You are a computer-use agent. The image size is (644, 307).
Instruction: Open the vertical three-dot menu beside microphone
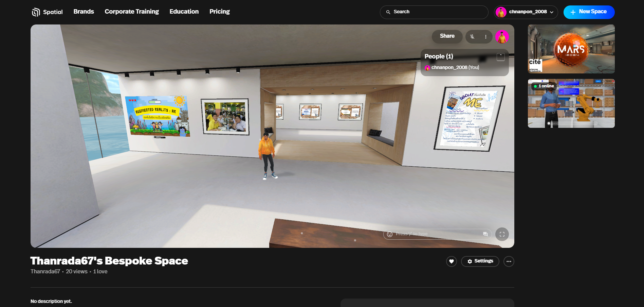pos(486,37)
